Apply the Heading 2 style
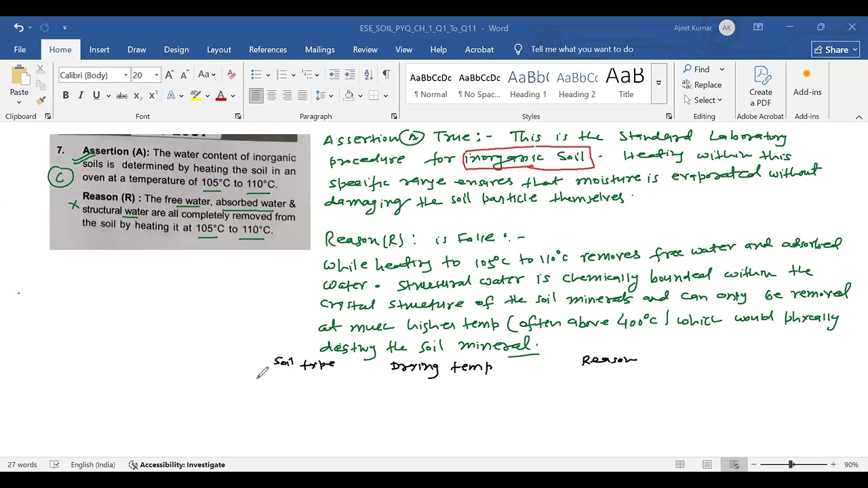 point(577,84)
